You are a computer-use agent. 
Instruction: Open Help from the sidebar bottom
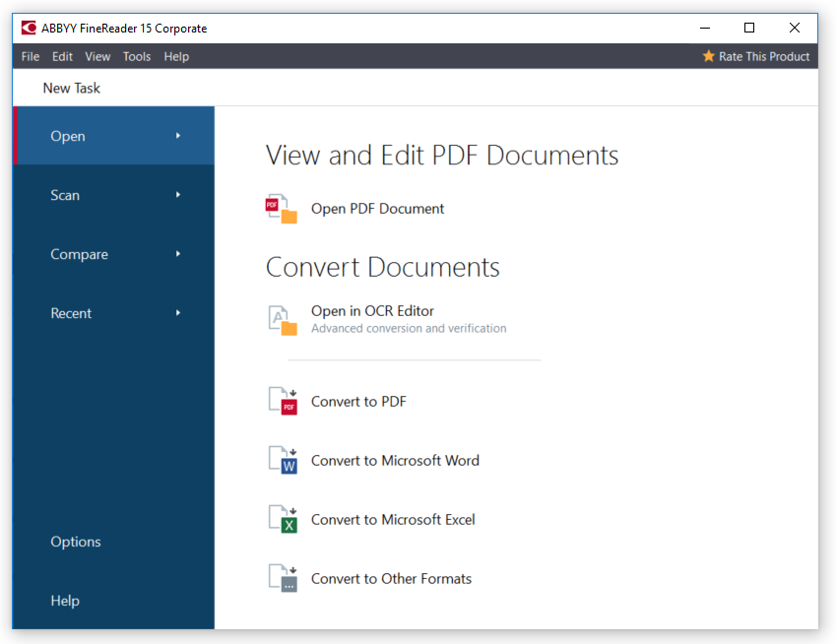point(65,601)
